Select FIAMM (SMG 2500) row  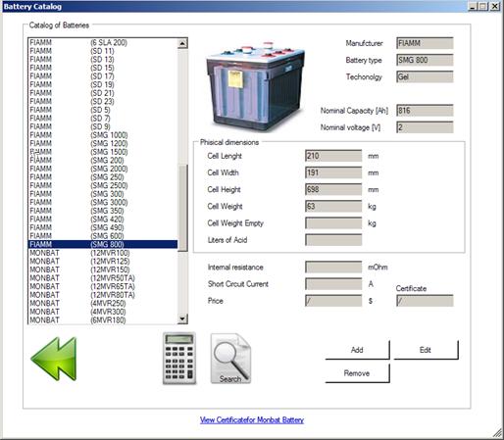103,185
